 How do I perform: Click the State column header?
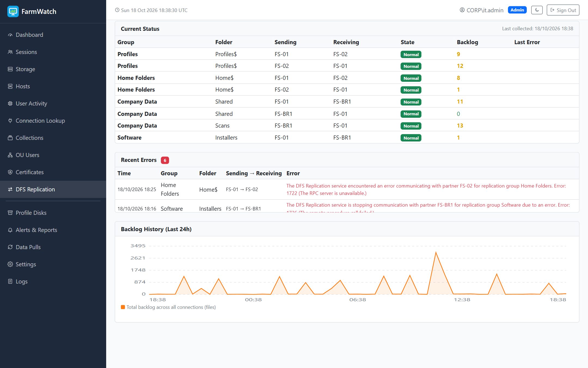(x=407, y=42)
